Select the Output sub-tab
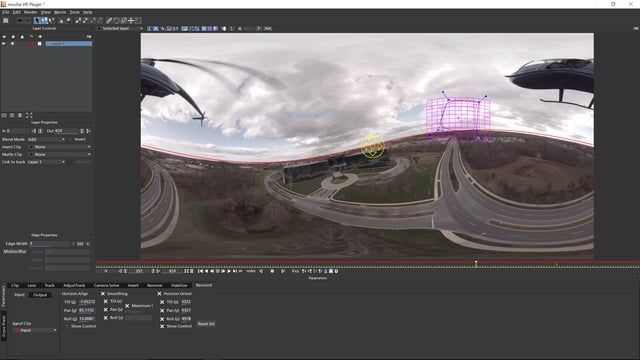Image resolution: width=640 pixels, height=360 pixels. 40,295
